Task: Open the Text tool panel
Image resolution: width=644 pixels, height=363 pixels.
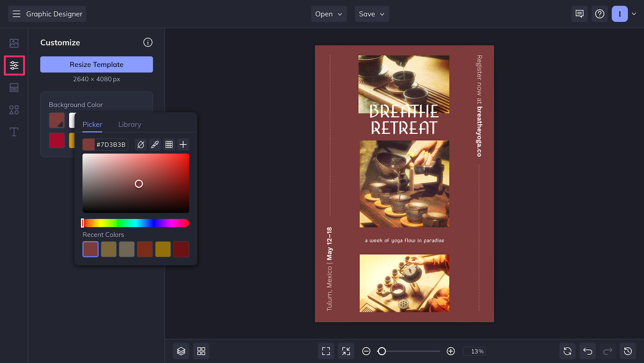Action: coord(14,132)
